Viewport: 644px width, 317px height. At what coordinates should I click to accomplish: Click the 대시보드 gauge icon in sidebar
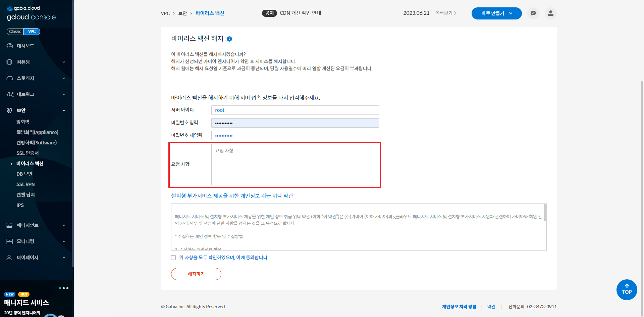point(10,46)
